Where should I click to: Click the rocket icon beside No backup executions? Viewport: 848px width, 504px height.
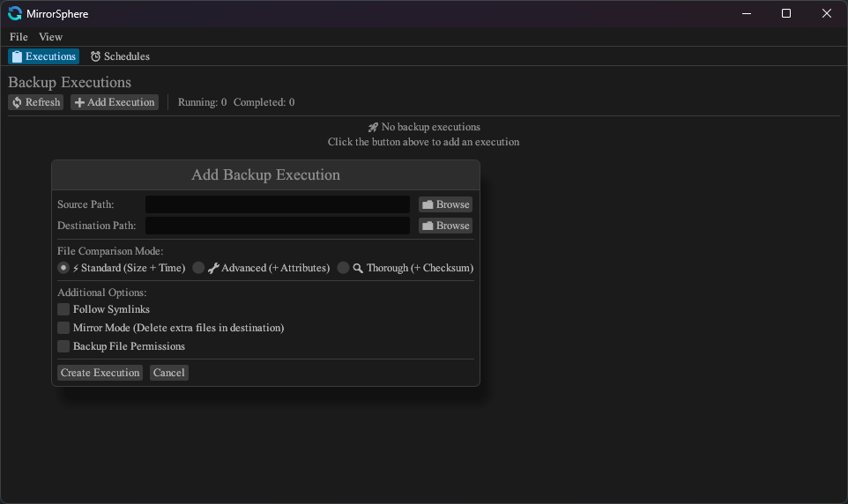pyautogui.click(x=373, y=128)
